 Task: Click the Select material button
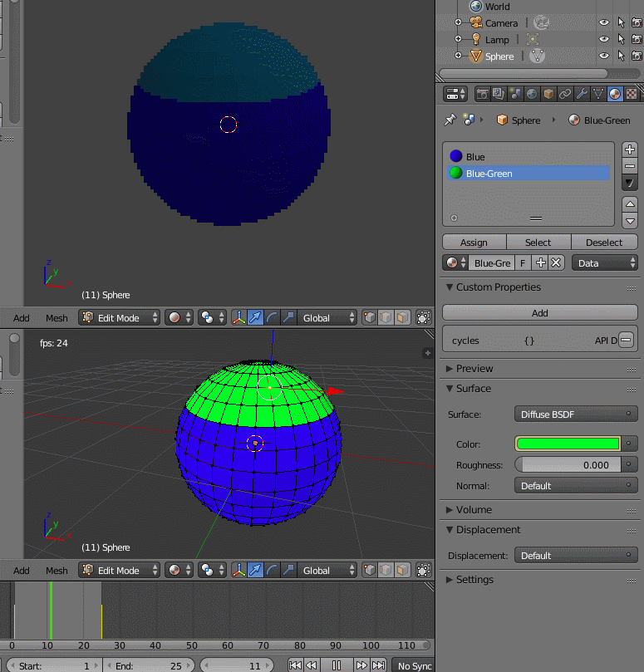(x=538, y=243)
